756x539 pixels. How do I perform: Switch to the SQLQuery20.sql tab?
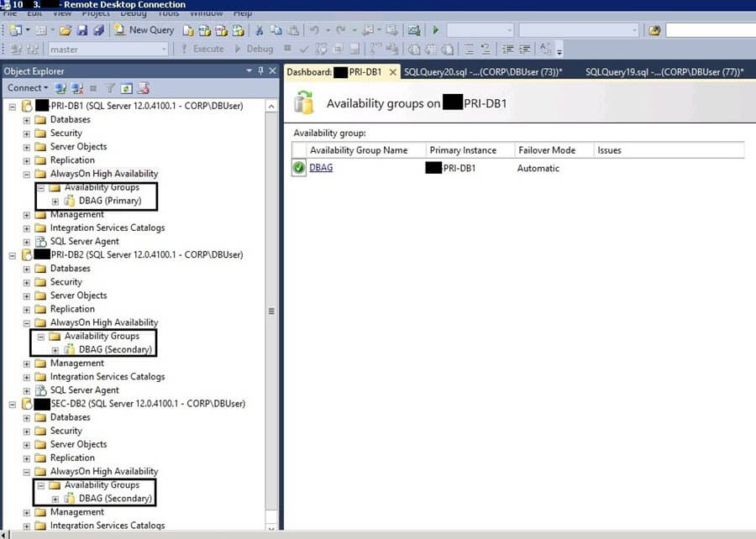[x=483, y=71]
